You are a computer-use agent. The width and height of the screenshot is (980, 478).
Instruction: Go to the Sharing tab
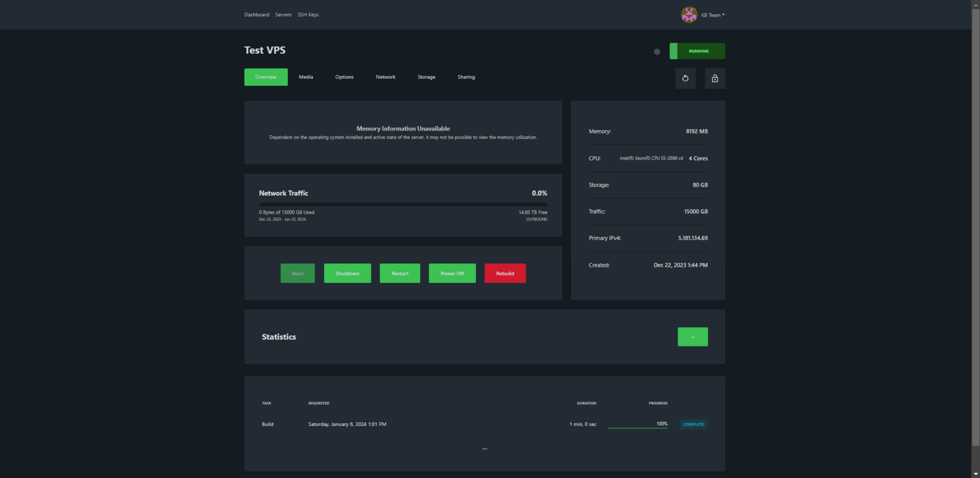pyautogui.click(x=466, y=77)
